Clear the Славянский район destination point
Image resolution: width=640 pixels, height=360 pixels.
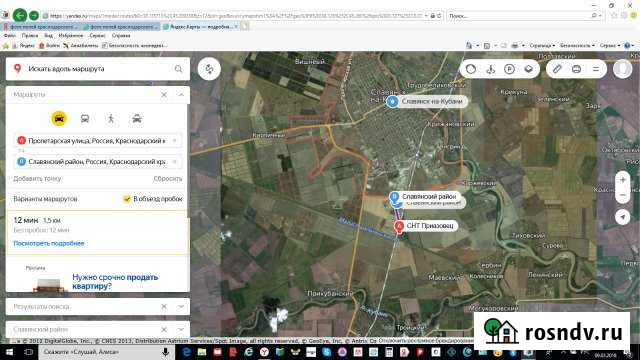coord(175,162)
